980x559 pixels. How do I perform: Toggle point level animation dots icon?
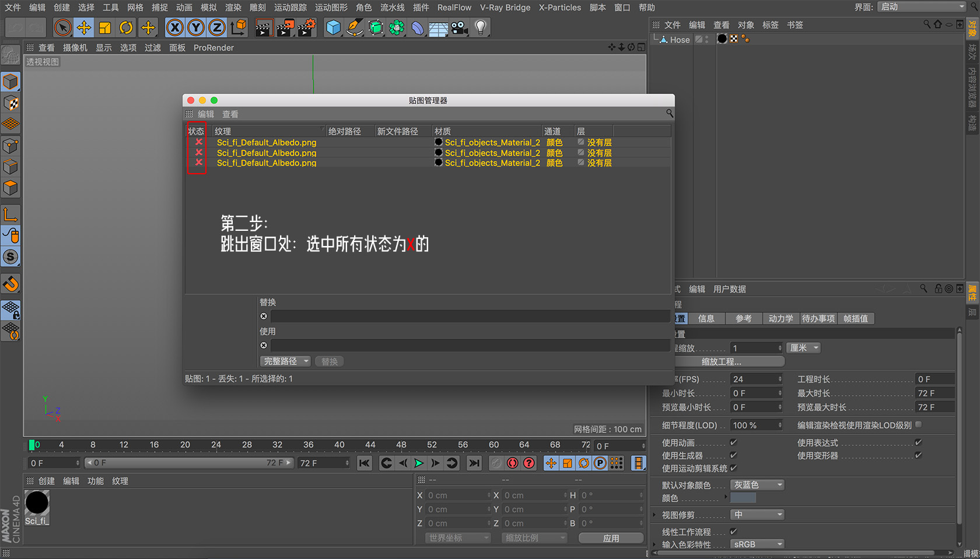click(x=617, y=463)
